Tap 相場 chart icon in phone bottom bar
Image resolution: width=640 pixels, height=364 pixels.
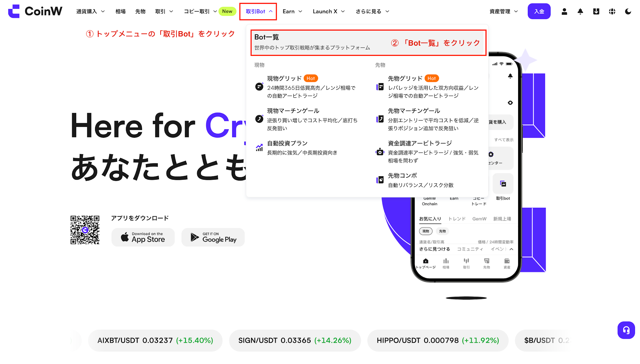tap(446, 261)
